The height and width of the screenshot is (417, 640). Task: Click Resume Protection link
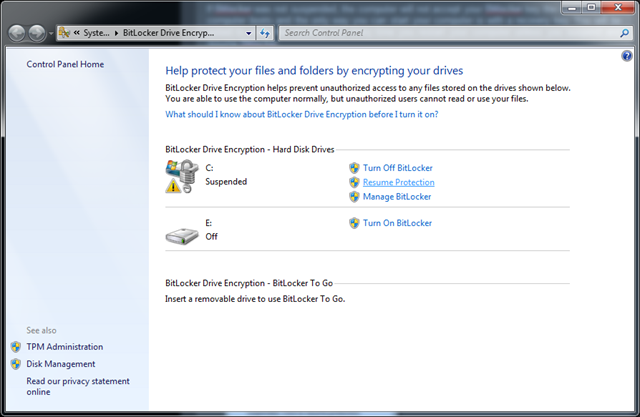click(x=398, y=182)
